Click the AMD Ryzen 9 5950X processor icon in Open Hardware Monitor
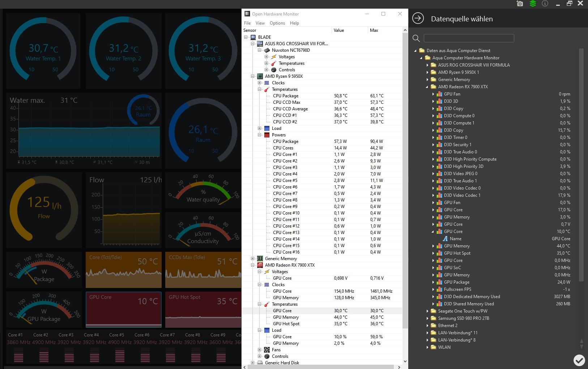The width and height of the screenshot is (588, 369). tap(260, 76)
